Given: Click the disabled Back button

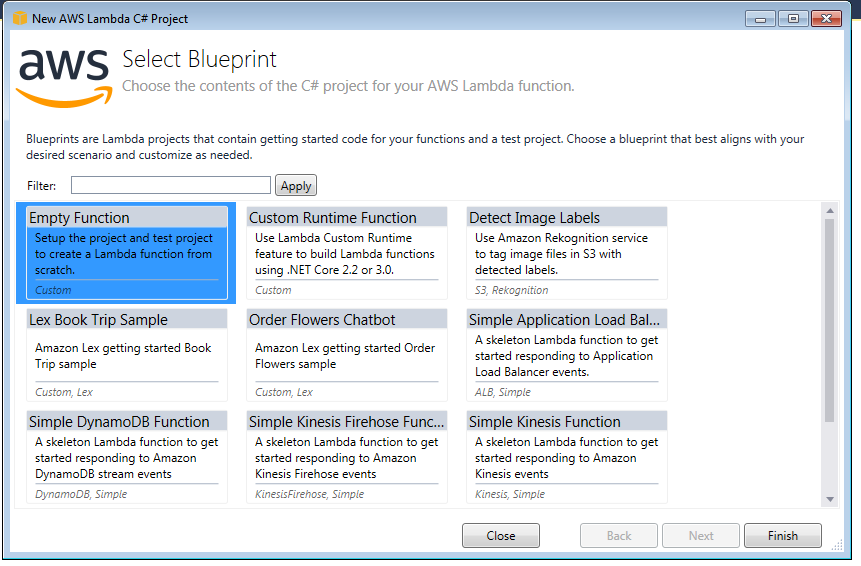Looking at the screenshot, I should tap(619, 535).
